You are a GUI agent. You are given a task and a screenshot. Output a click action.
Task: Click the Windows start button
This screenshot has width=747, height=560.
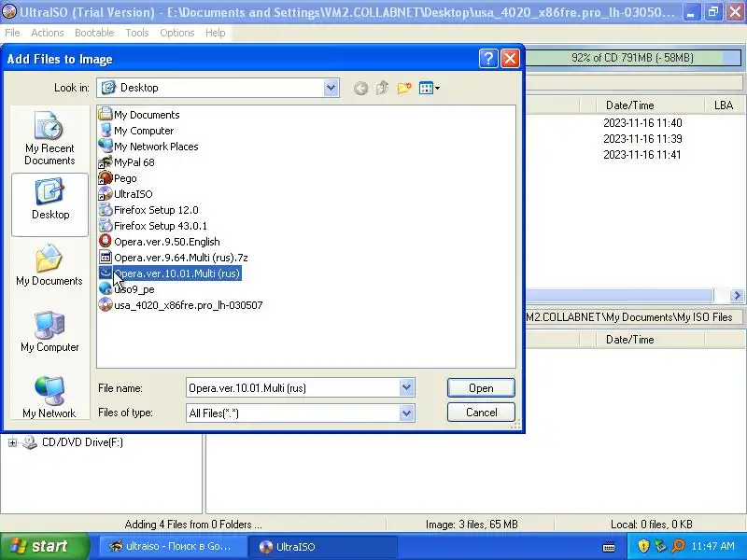point(44,546)
